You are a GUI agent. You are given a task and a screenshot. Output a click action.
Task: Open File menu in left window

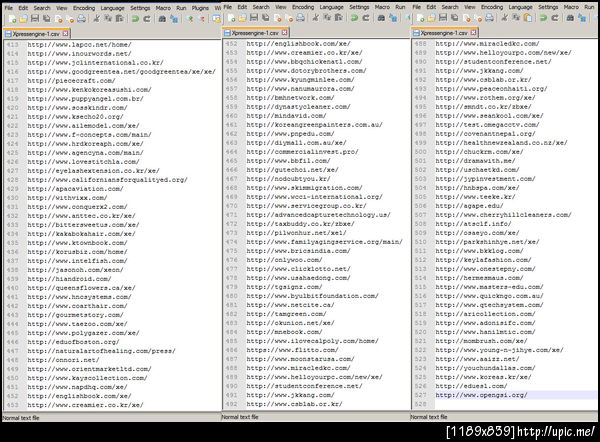(x=9, y=8)
